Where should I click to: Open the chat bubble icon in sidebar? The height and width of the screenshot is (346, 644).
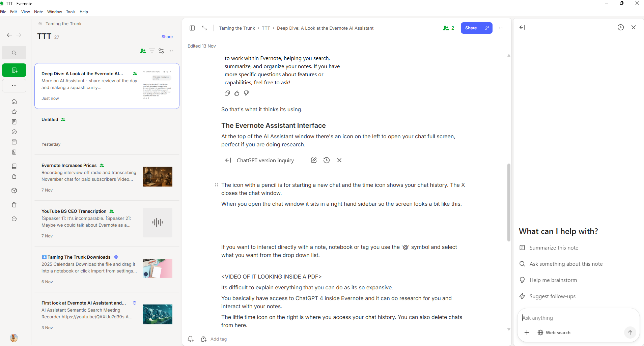point(14,219)
